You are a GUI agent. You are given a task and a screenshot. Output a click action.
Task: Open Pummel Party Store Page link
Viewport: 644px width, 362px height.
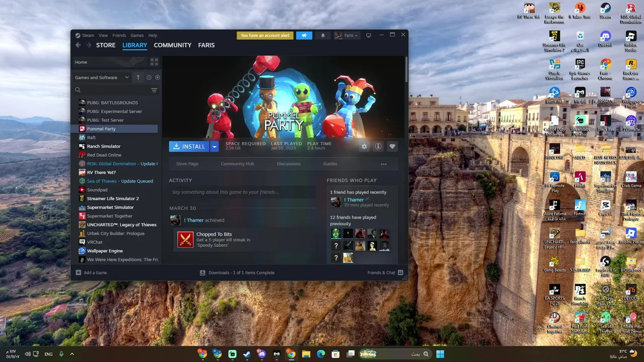click(187, 164)
